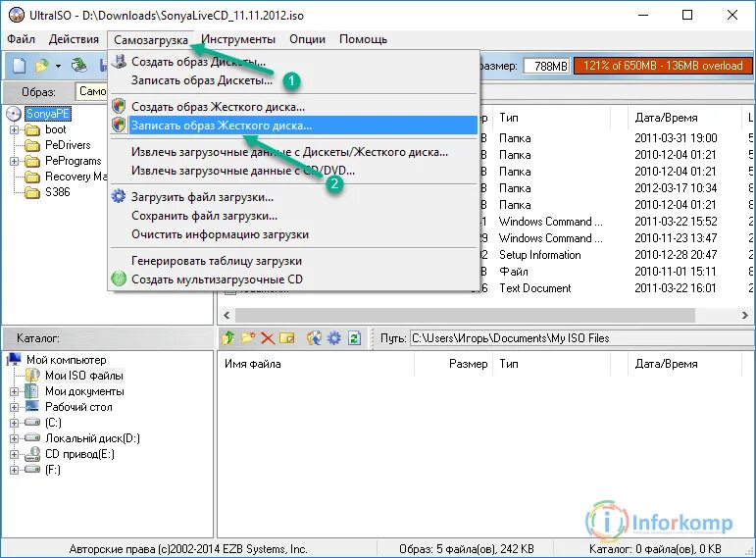Image resolution: width=756 pixels, height=558 pixels.
Task: Sort image list by Дата/Время column
Action: [684, 118]
